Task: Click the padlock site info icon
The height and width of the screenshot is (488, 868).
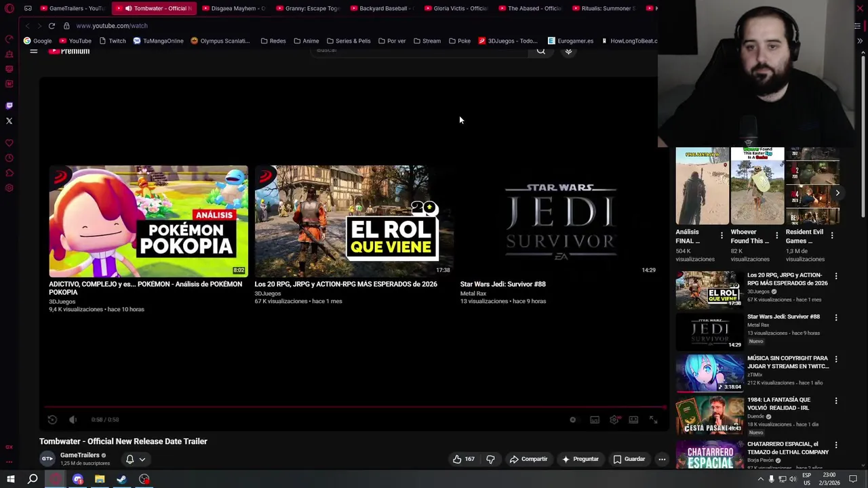Action: point(66,26)
